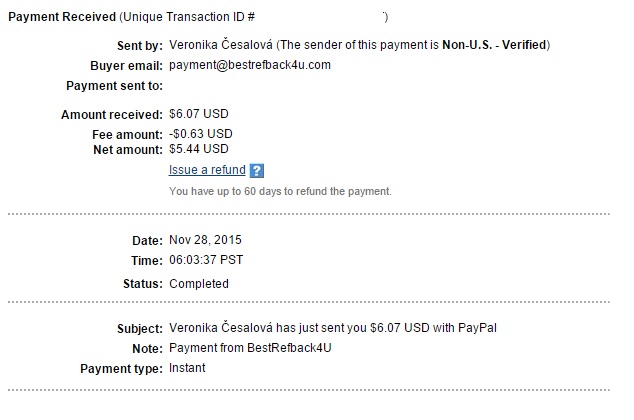Click the Issue a refund link

click(207, 170)
